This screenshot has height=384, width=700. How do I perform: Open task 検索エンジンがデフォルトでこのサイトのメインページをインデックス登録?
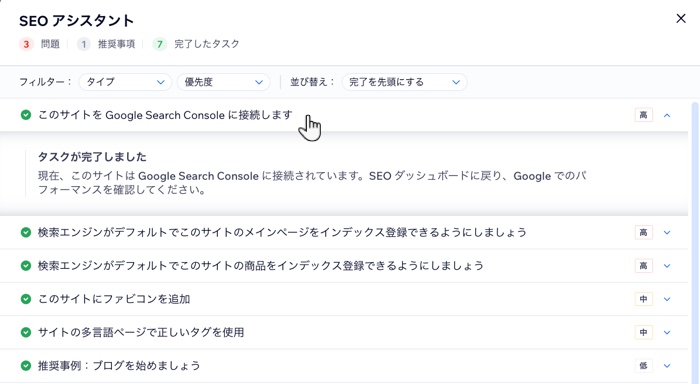(282, 233)
